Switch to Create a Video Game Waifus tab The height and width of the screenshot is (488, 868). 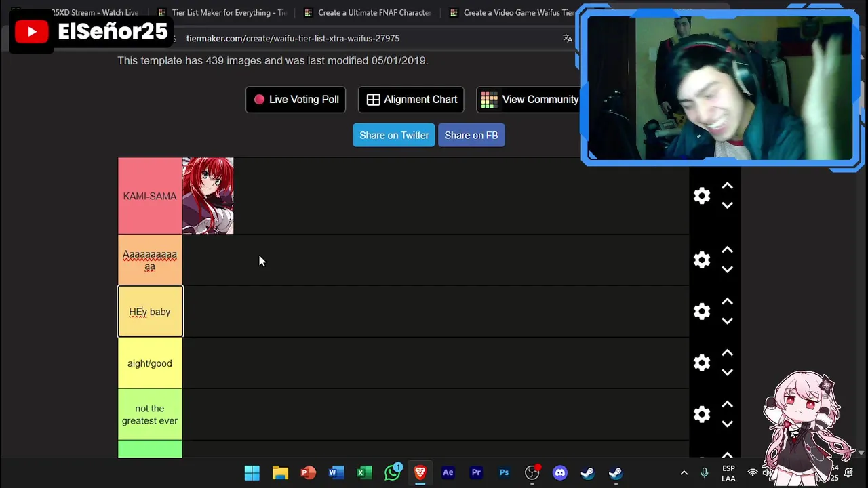512,12
